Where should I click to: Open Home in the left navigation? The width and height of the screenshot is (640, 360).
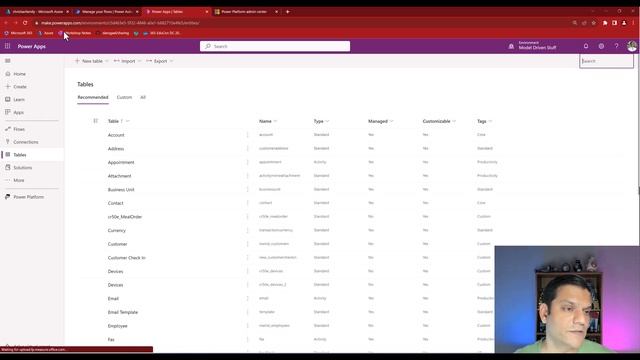pyautogui.click(x=19, y=74)
